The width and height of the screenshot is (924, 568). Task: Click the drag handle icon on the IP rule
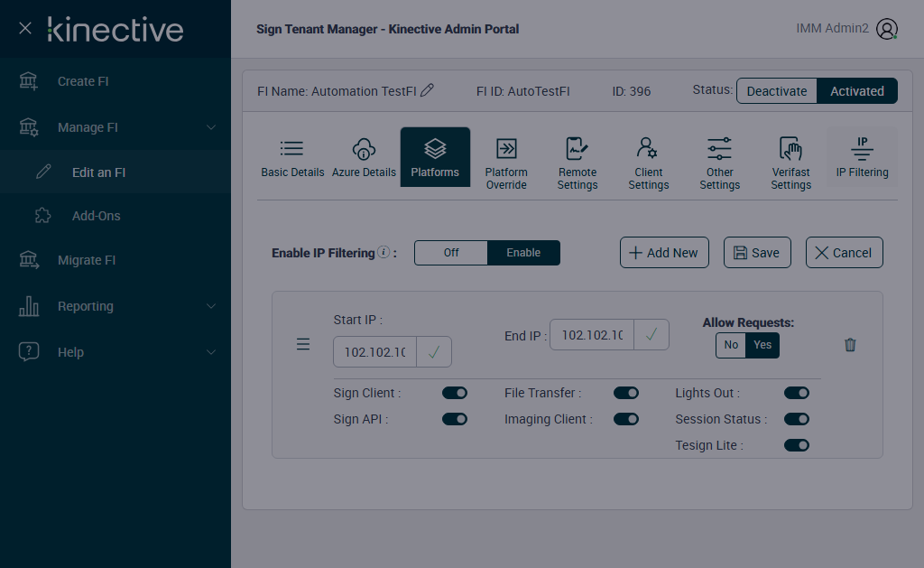click(303, 344)
